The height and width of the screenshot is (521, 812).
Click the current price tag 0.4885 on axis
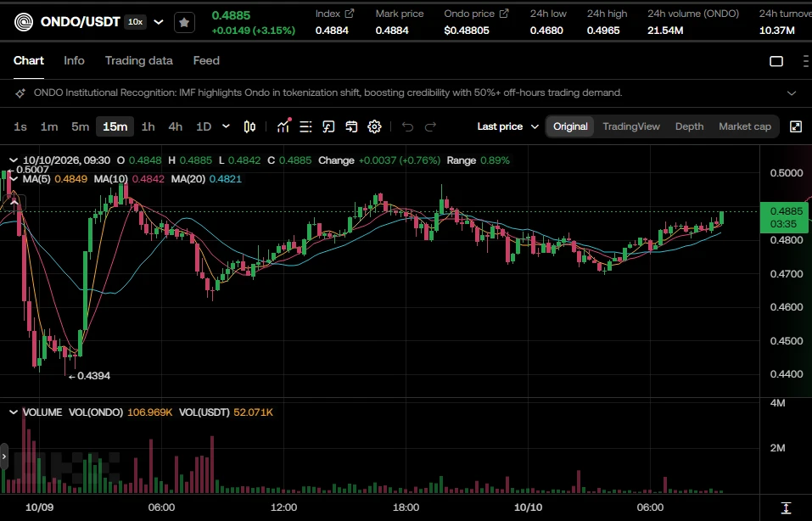(x=784, y=217)
